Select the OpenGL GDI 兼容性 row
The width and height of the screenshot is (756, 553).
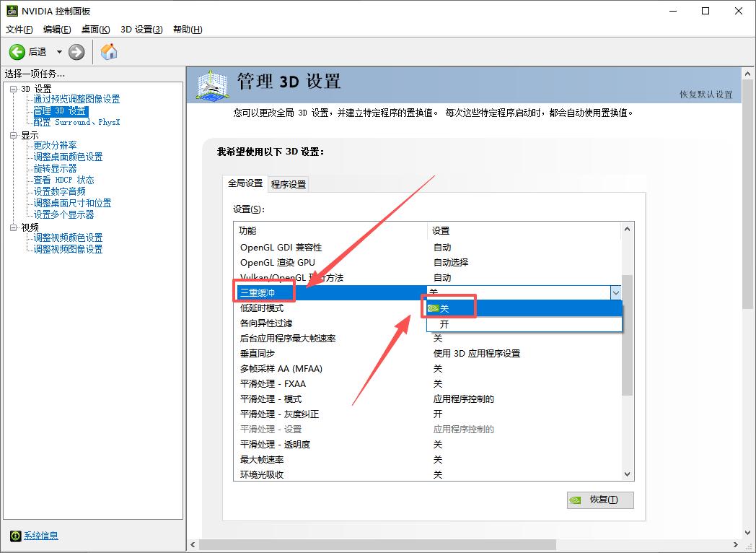point(428,247)
